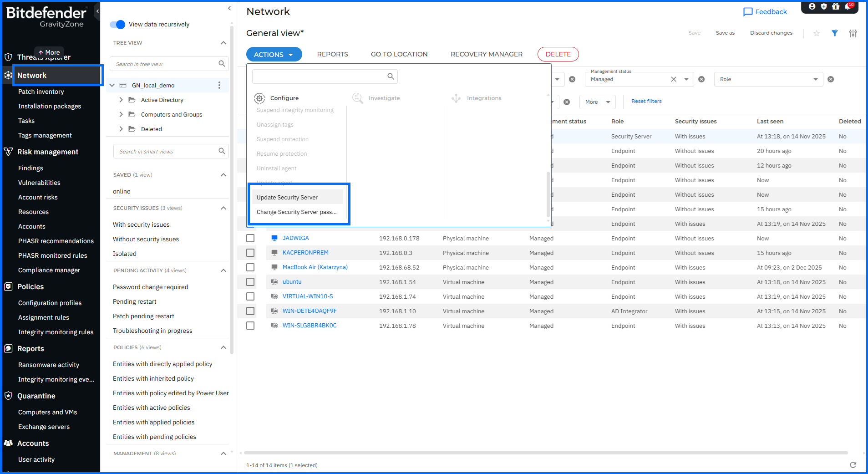Mark the view as favorite with the star
Image resolution: width=868 pixels, height=474 pixels.
pos(817,33)
